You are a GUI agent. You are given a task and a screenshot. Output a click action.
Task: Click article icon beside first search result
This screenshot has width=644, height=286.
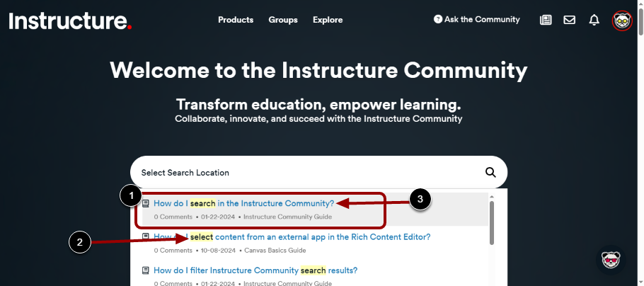(x=146, y=203)
